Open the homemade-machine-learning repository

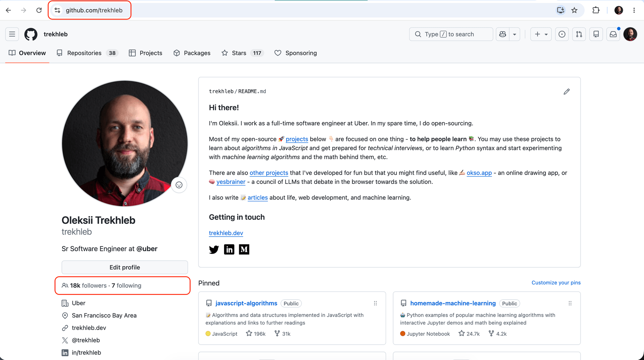(453, 303)
